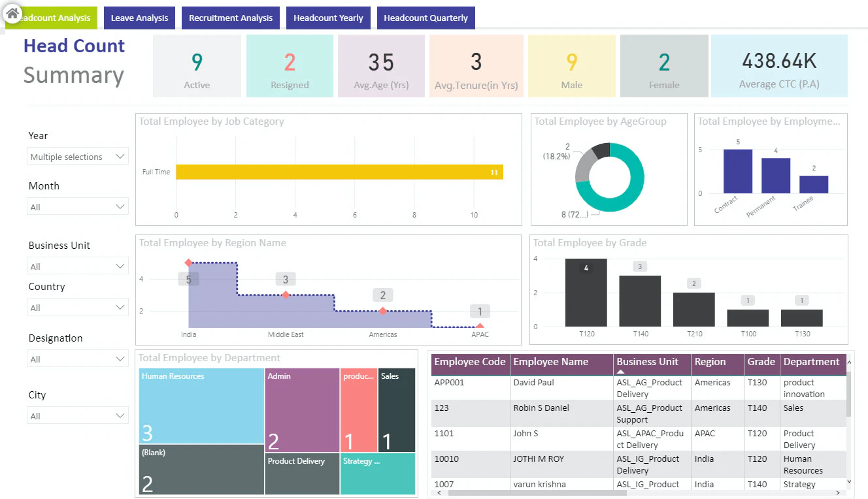Select the Human Resources treemap tile
This screenshot has width=868, height=499.
pyautogui.click(x=201, y=406)
